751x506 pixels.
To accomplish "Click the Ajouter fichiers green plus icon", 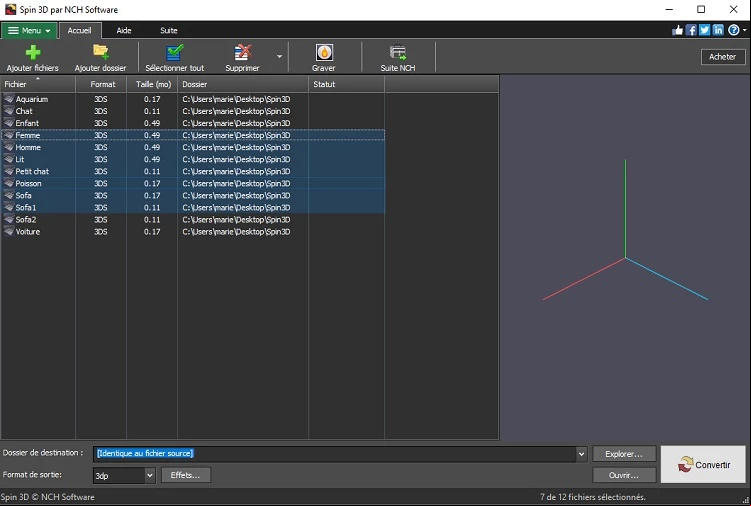I will click(33, 52).
